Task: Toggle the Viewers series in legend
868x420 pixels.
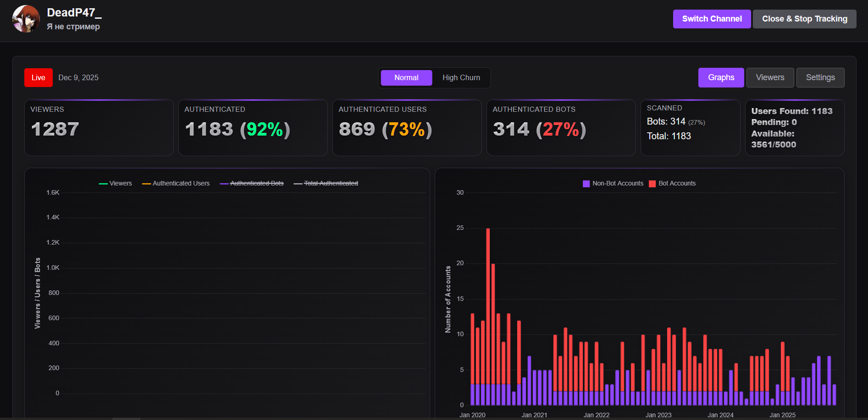Action: (116, 183)
